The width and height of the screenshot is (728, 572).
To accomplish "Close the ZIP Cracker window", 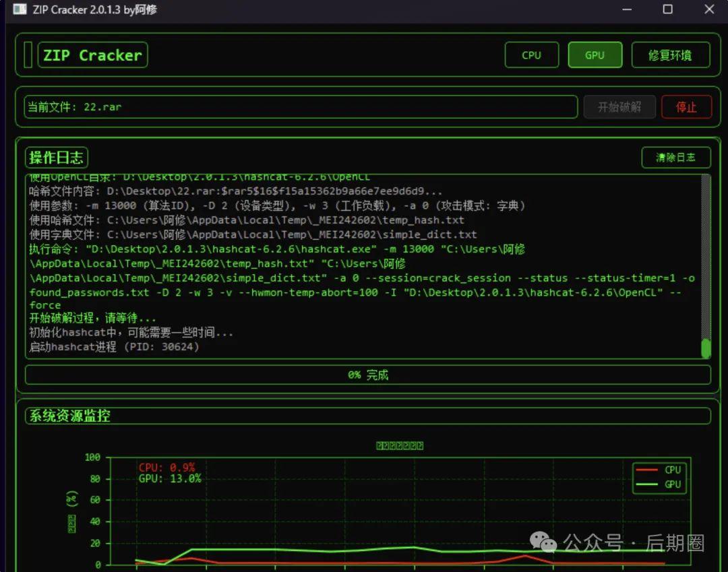I will 709,9.
